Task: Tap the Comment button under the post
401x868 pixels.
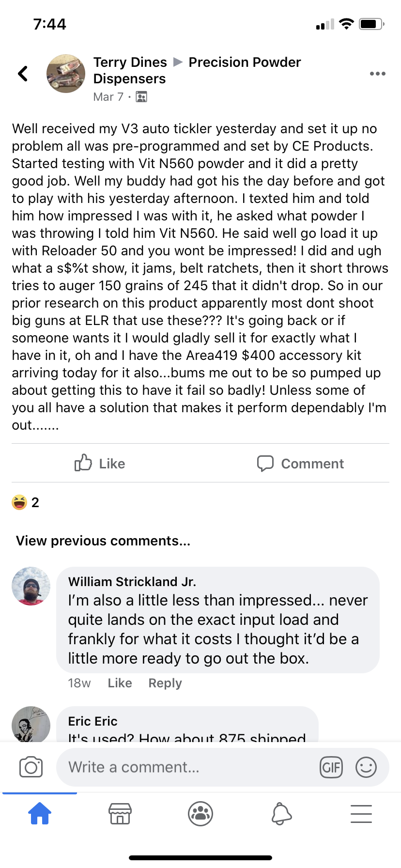Action: [x=300, y=464]
